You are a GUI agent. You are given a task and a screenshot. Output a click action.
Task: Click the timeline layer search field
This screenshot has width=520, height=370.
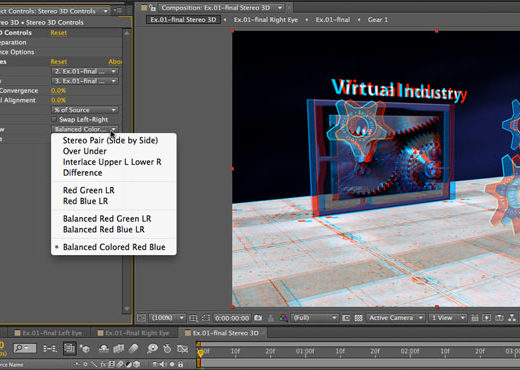[x=25, y=348]
